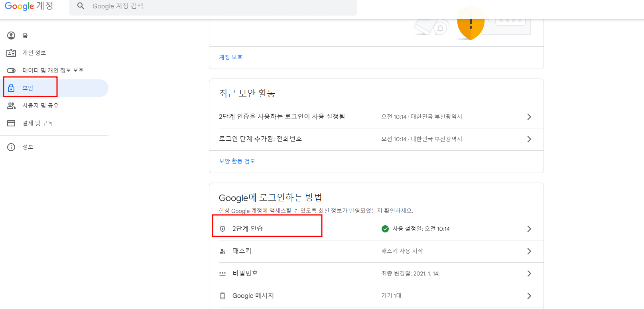Open 데이터 및 개인 정보 보호 sidebar item
The width and height of the screenshot is (644, 309).
click(54, 71)
